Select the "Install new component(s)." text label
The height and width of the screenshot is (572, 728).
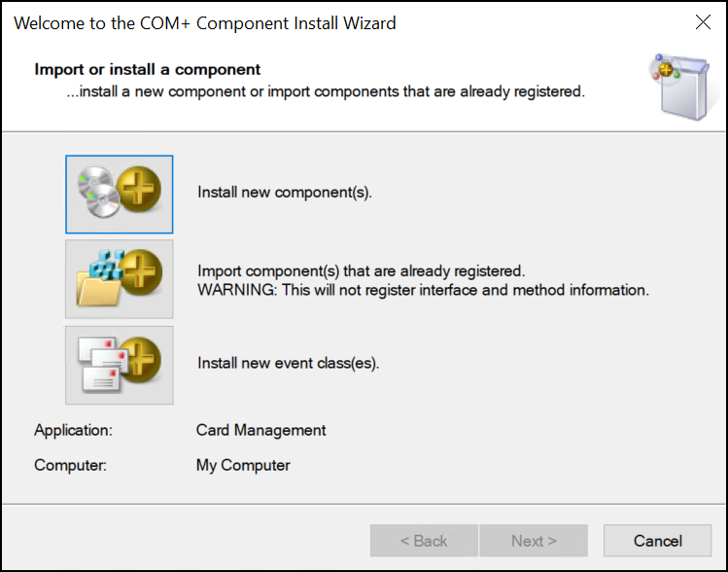pyautogui.click(x=285, y=193)
